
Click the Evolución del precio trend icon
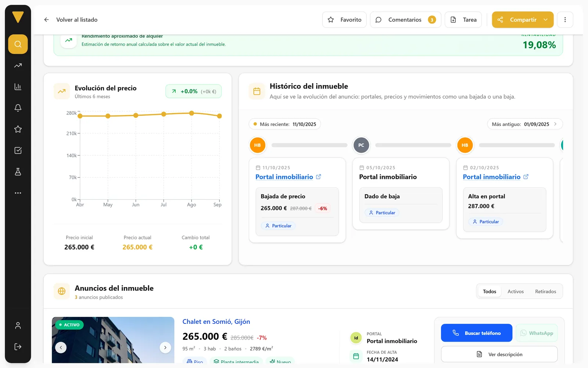click(62, 91)
